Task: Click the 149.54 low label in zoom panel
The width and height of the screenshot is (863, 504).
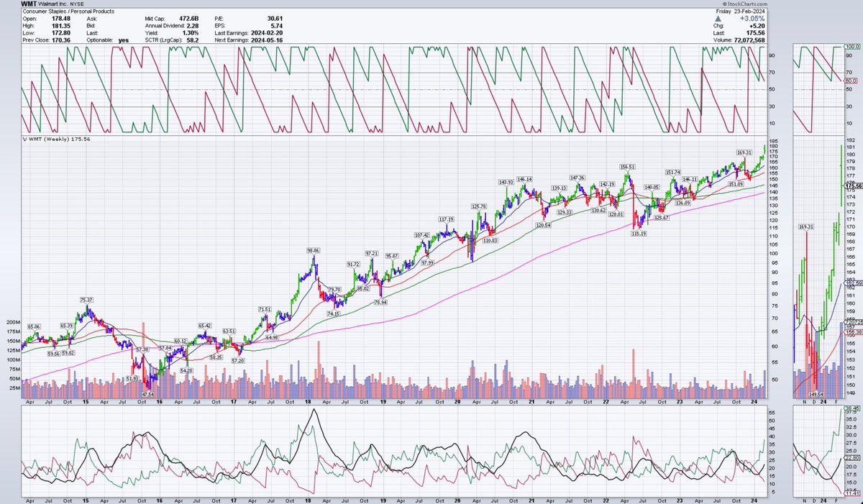Action: (815, 395)
